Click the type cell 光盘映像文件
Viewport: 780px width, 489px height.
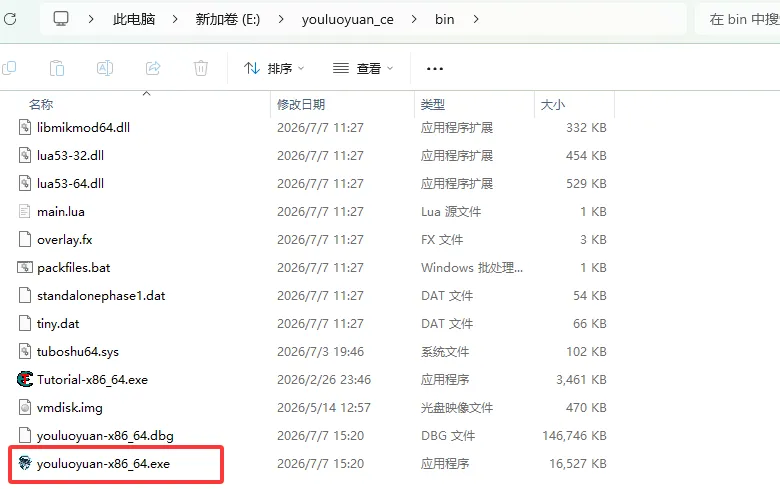pos(457,407)
